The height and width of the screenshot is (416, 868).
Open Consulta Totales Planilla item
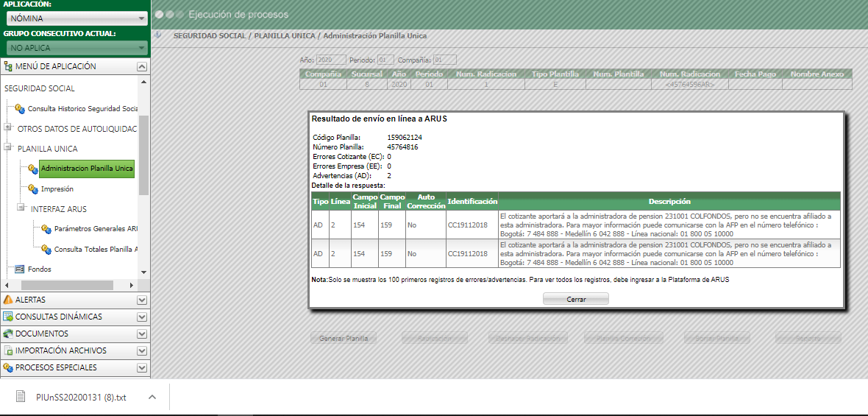tap(96, 250)
